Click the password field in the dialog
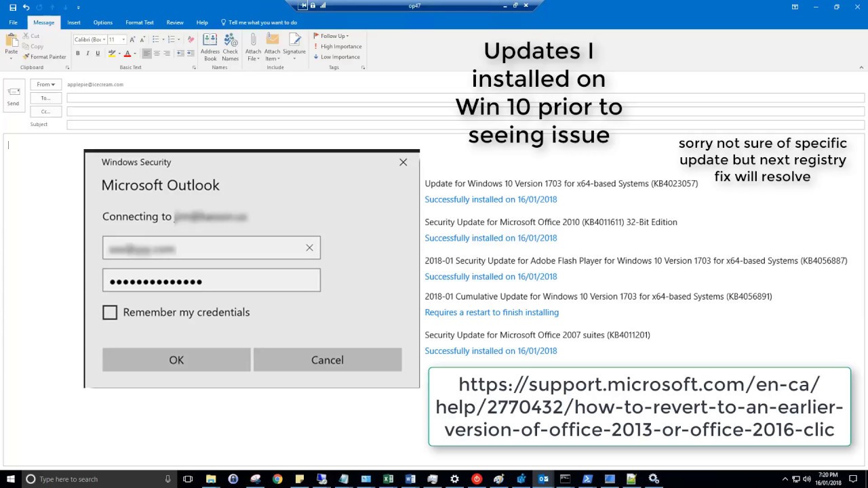Screen dimensions: 868x488 click(x=212, y=281)
